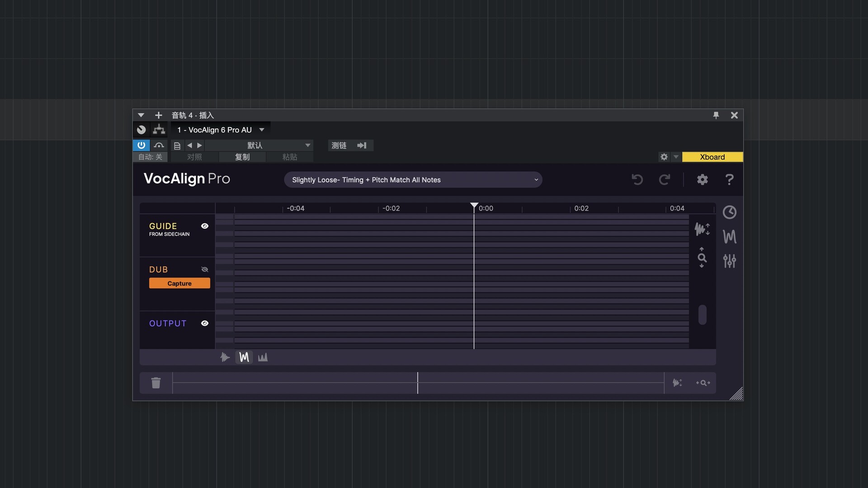
Task: Toggle the OUTPUT track visibility eye
Action: (205, 324)
